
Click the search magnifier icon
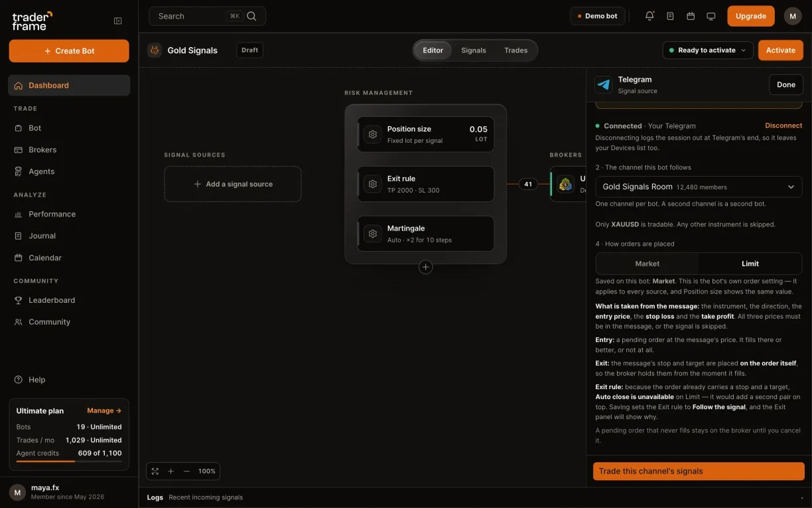click(251, 16)
